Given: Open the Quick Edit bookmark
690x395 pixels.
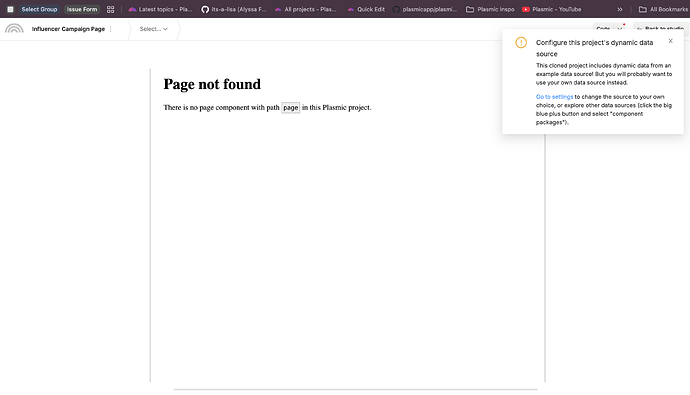Looking at the screenshot, I should tap(366, 9).
